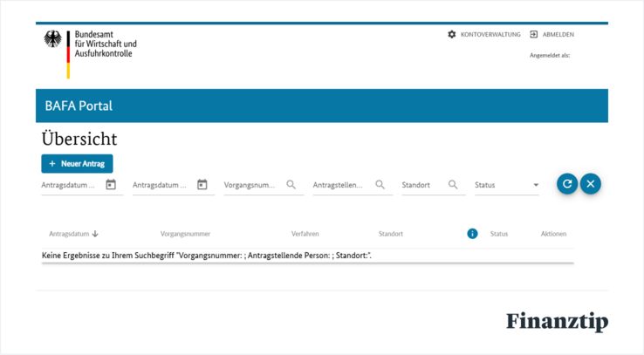
Task: Click the Angemeldet als label
Action: pyautogui.click(x=550, y=56)
